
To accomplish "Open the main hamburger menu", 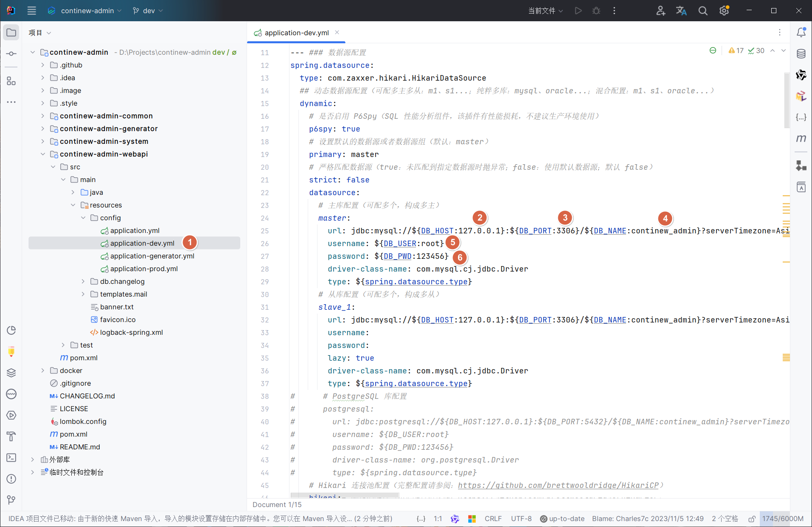I will (32, 11).
